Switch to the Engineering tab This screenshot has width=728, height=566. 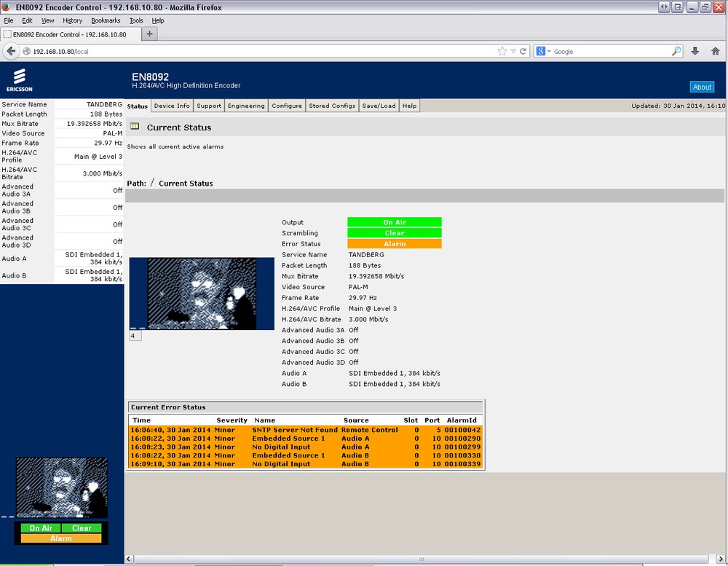(247, 105)
